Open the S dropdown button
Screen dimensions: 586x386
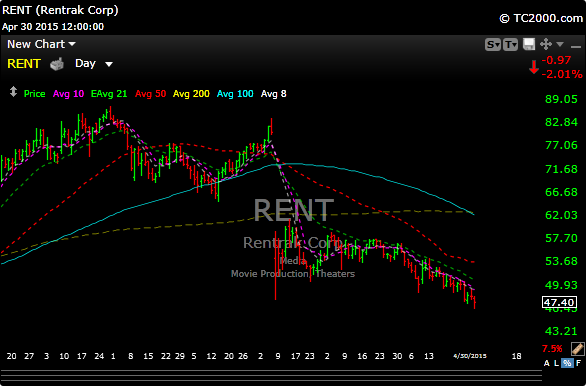coord(493,44)
